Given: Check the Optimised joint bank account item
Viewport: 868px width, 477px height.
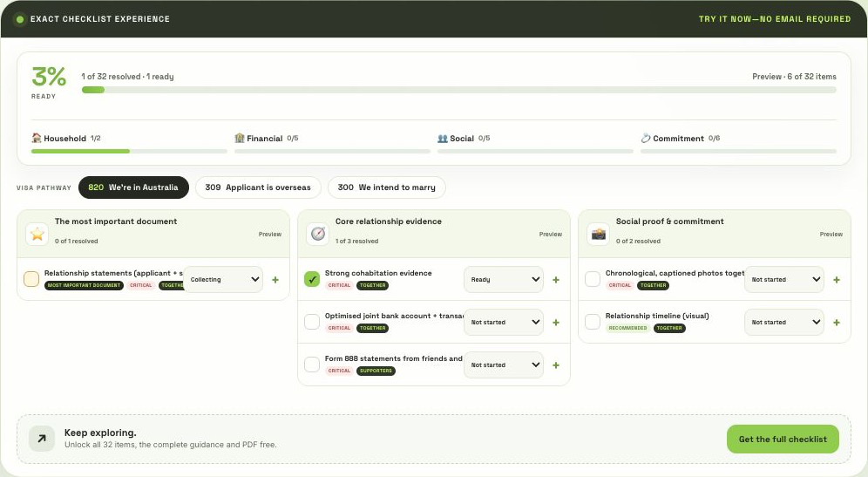Looking at the screenshot, I should pyautogui.click(x=312, y=321).
